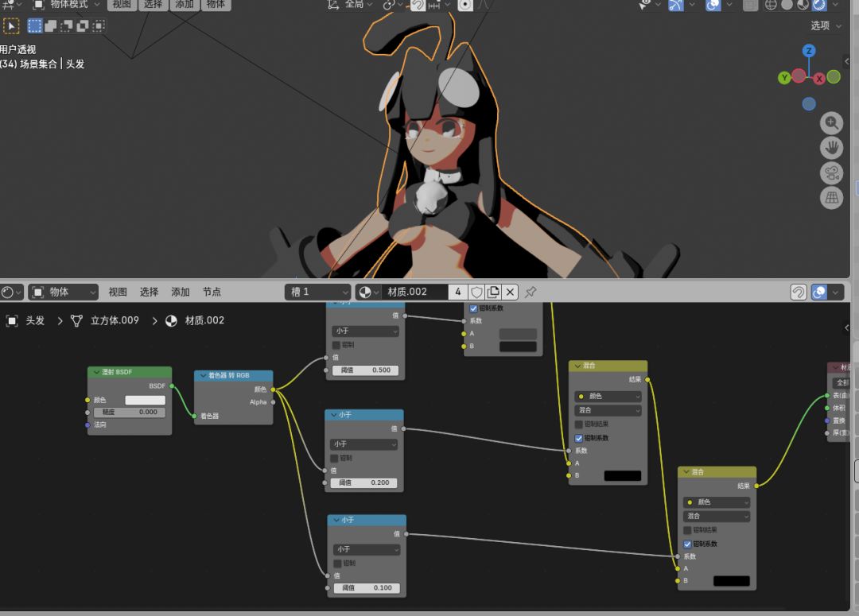This screenshot has width=859, height=616.
Task: Switch perspective with the grid icon
Action: click(831, 198)
